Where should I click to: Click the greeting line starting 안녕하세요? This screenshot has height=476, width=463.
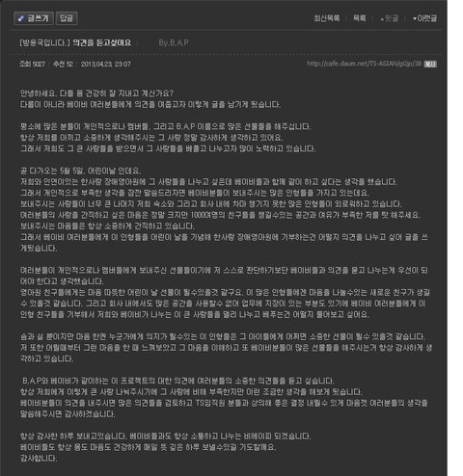[x=96, y=93]
